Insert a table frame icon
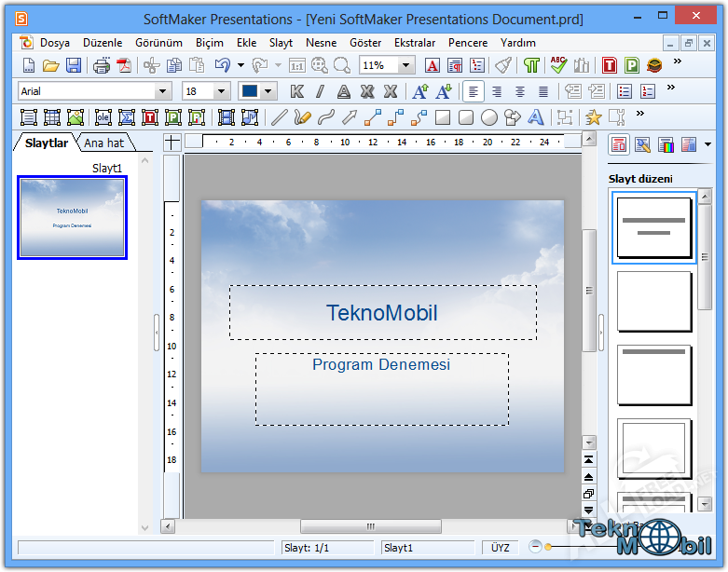 51,117
